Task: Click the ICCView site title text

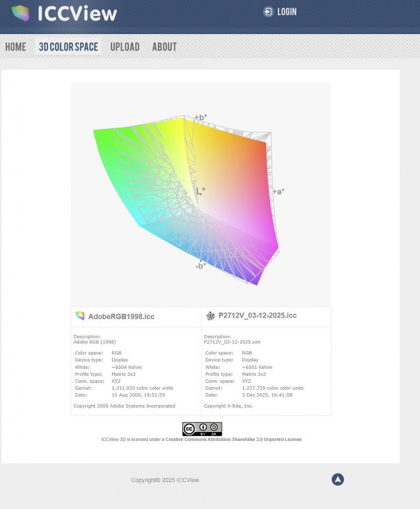Action: click(77, 13)
